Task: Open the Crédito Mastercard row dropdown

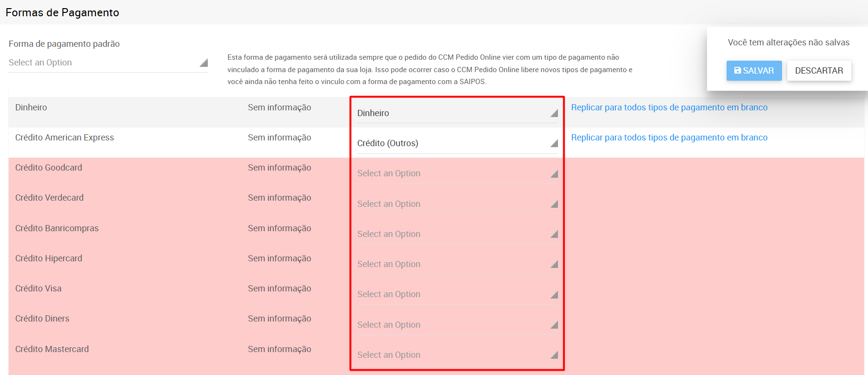Action: coord(458,355)
